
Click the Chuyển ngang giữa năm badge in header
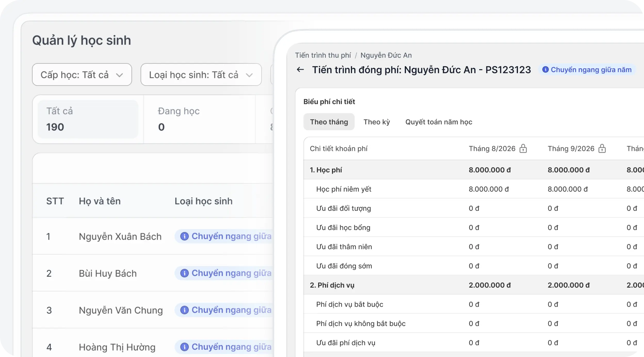(x=587, y=70)
